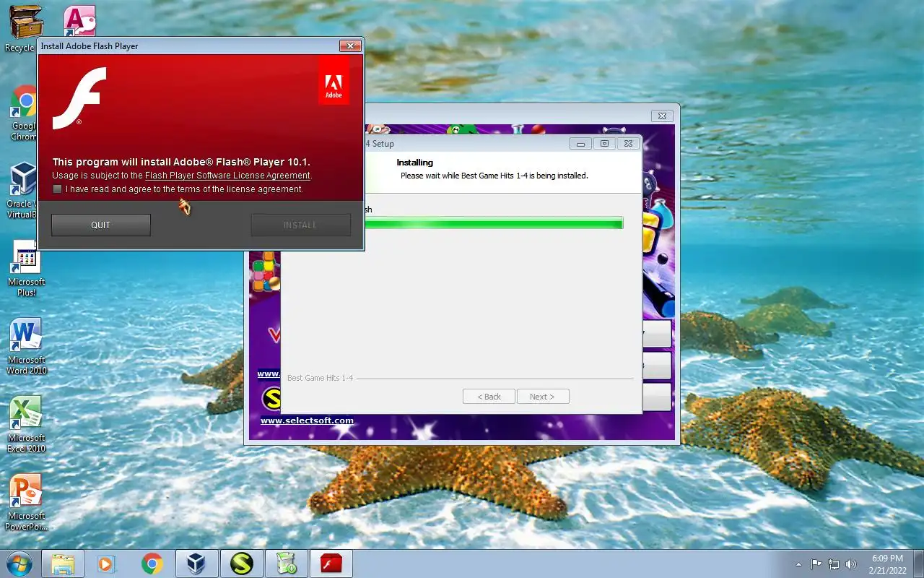924x578 pixels.
Task: Show hidden system tray icons
Action: pos(798,564)
